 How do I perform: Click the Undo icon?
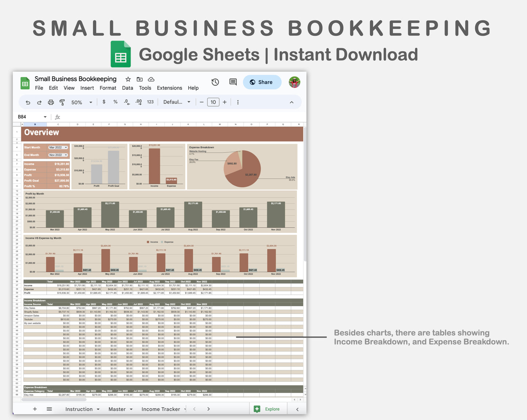click(x=28, y=102)
